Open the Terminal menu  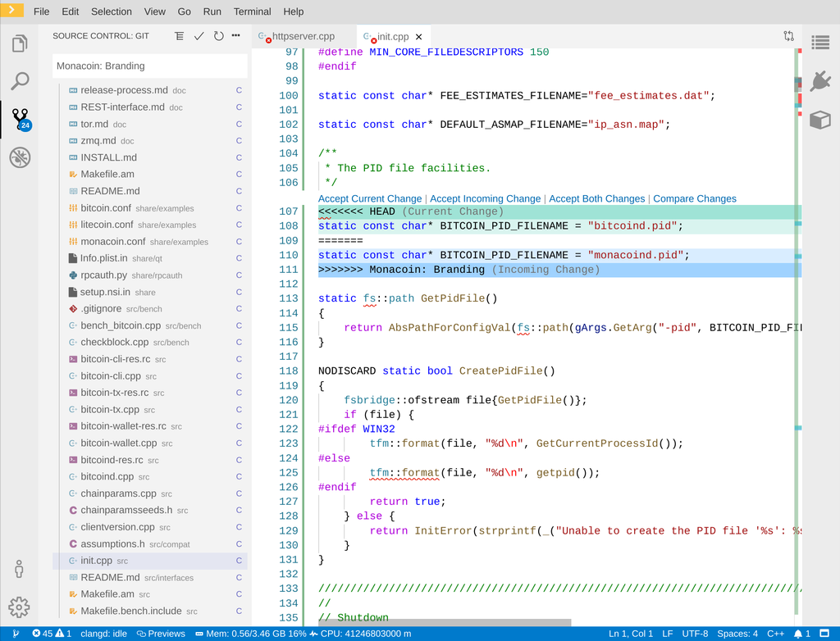click(x=253, y=11)
